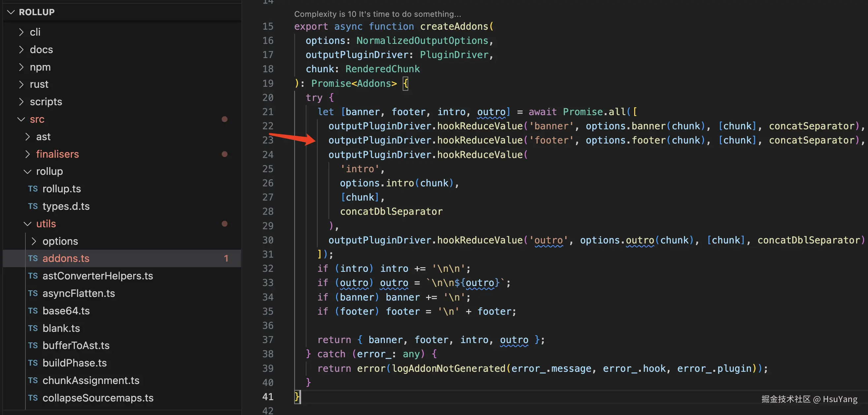Click the TS icon beside addons.ts
868x415 pixels.
click(33, 258)
